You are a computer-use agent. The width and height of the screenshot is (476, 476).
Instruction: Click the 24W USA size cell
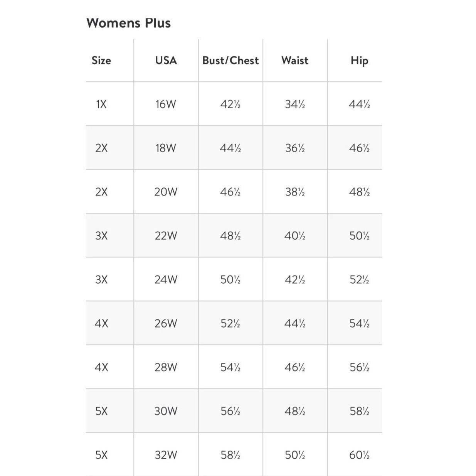pos(166,279)
